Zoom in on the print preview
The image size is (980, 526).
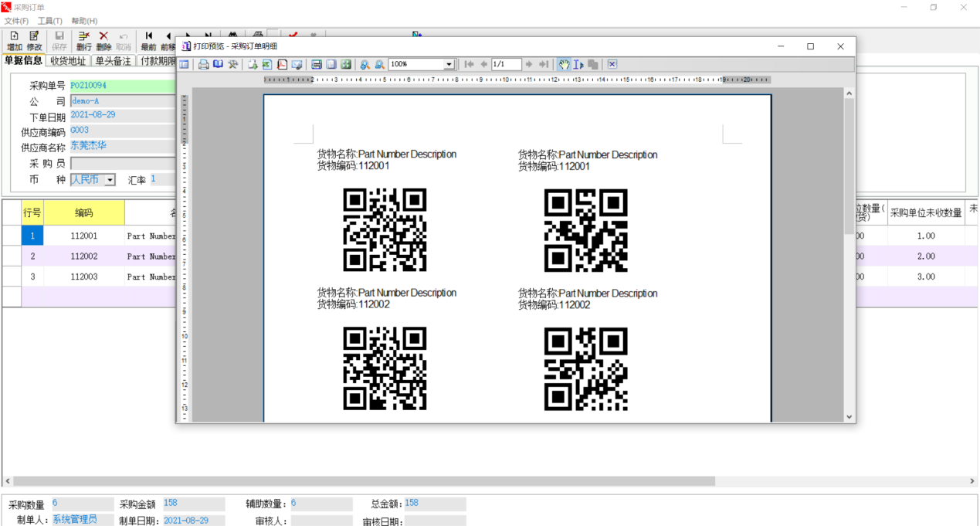point(365,65)
